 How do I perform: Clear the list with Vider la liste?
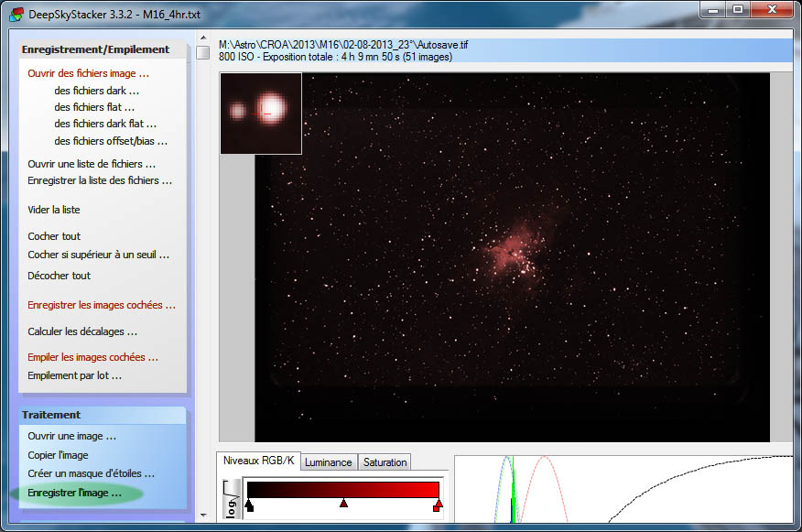tap(54, 209)
